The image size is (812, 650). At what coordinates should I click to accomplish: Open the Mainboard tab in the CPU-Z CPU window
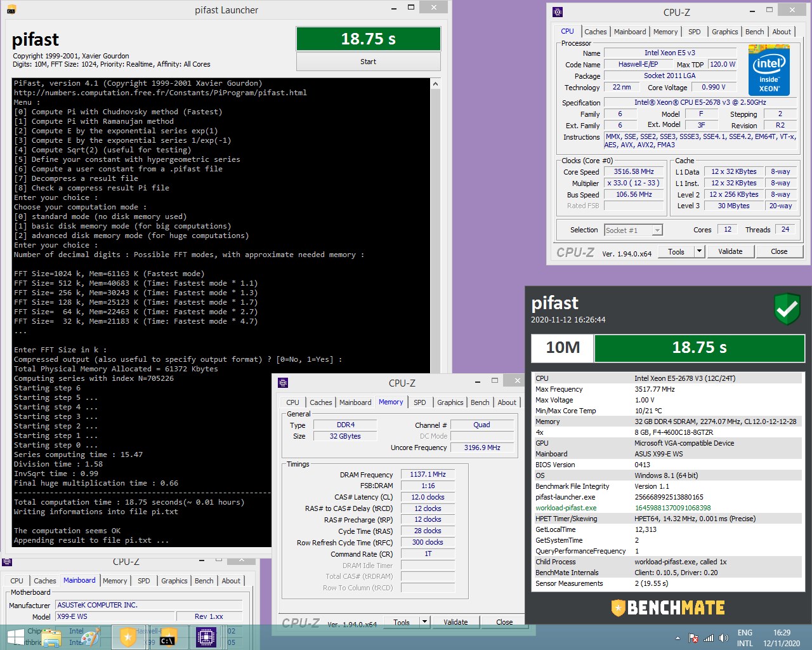(x=630, y=32)
